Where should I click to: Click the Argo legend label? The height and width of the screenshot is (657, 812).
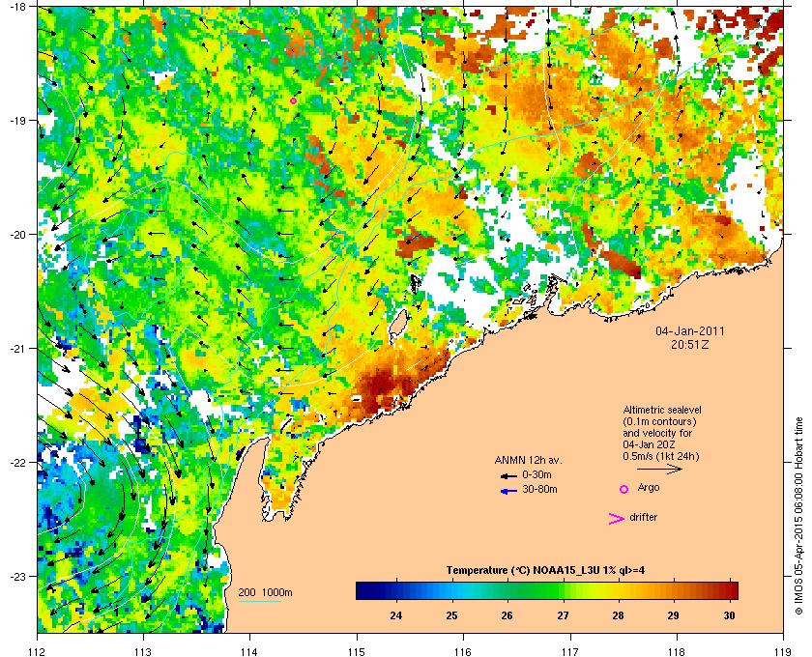coord(649,488)
